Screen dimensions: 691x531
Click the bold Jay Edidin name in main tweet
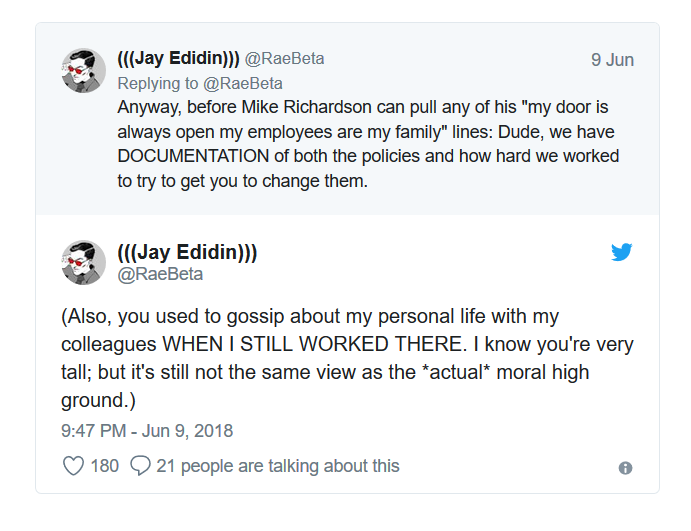(x=187, y=252)
